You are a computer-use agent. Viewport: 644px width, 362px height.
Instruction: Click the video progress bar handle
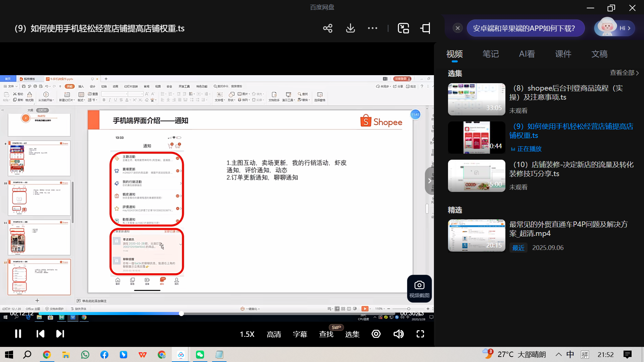[181, 313]
